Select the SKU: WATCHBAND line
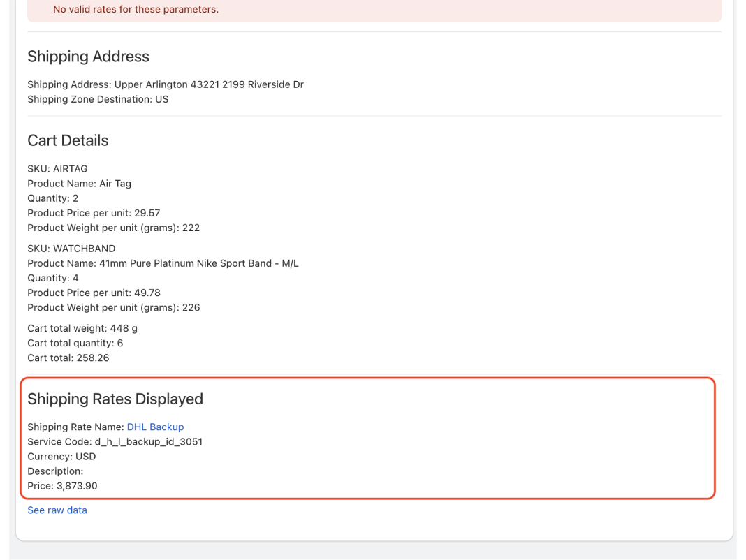The image size is (746, 560). 71,249
